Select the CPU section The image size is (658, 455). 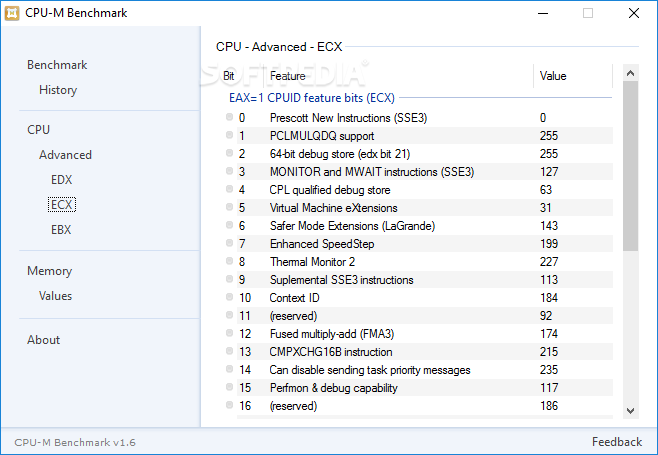click(x=38, y=130)
